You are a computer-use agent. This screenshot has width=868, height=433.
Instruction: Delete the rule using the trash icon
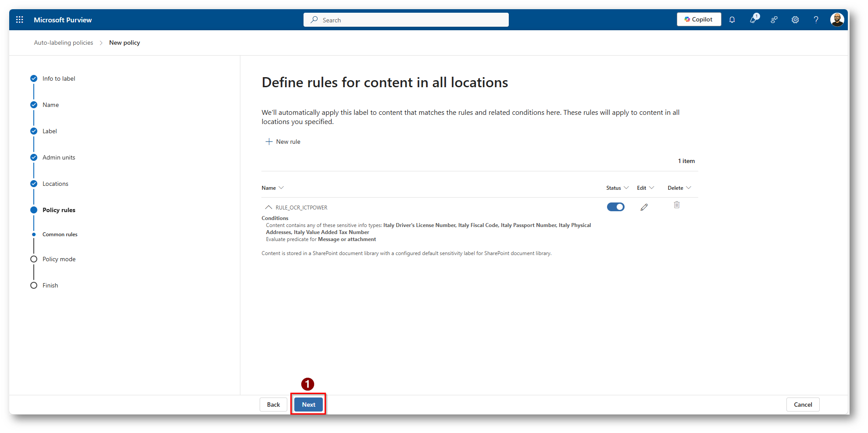pos(676,205)
